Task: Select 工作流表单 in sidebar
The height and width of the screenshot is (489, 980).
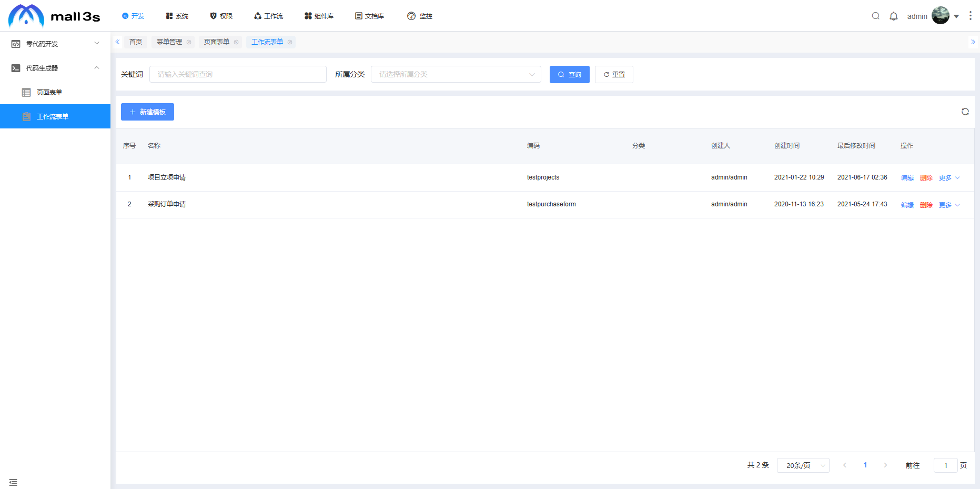Action: (x=55, y=116)
